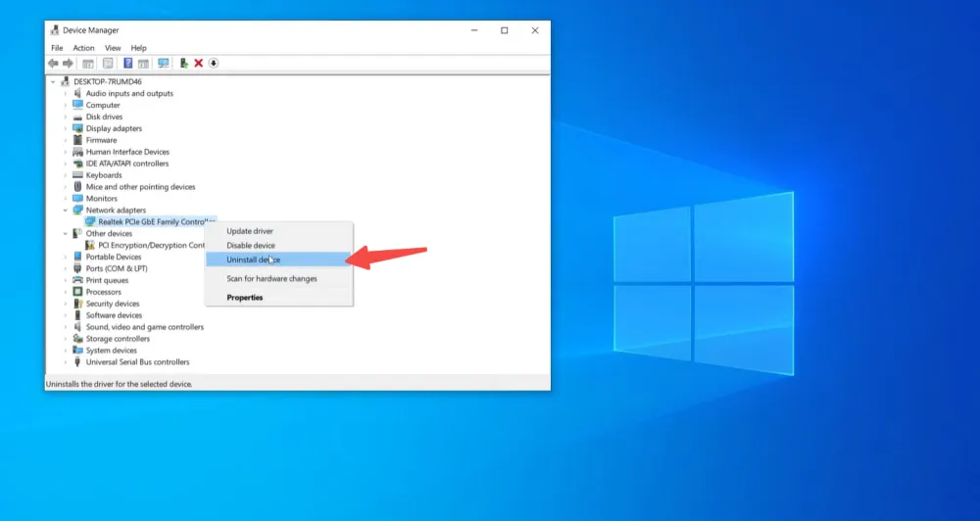Click the blue Help question-mark toolbar icon
The width and height of the screenshot is (980, 521).
click(x=127, y=63)
